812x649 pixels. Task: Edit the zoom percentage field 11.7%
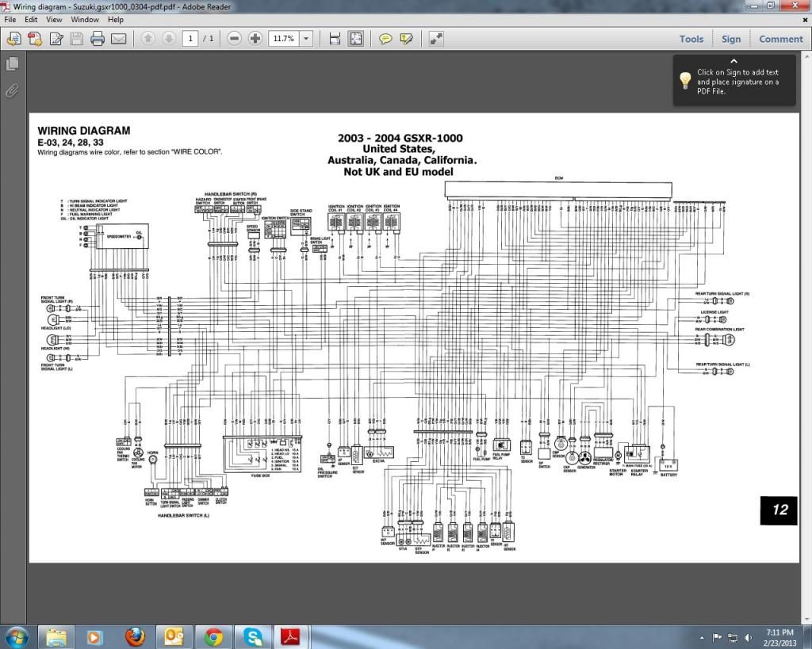pyautogui.click(x=284, y=39)
